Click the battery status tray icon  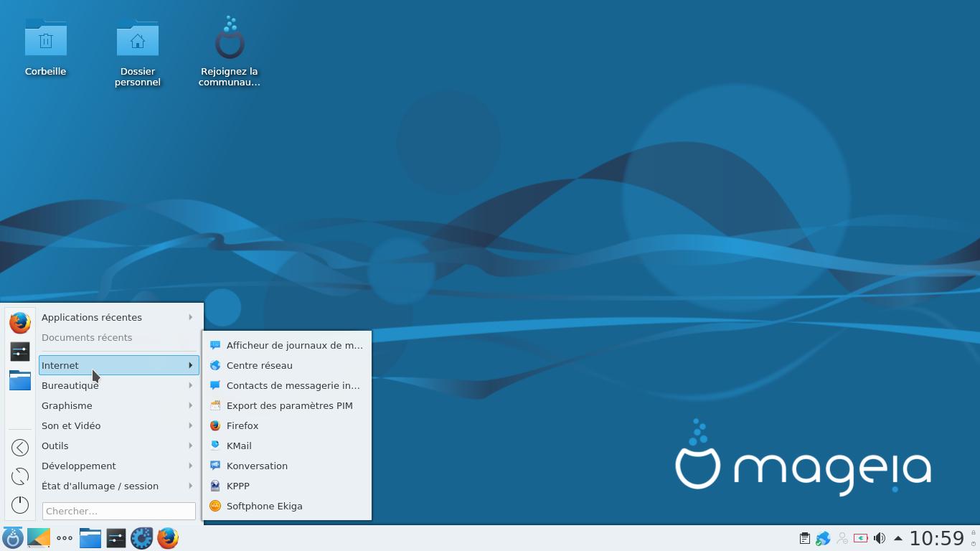[x=861, y=538]
